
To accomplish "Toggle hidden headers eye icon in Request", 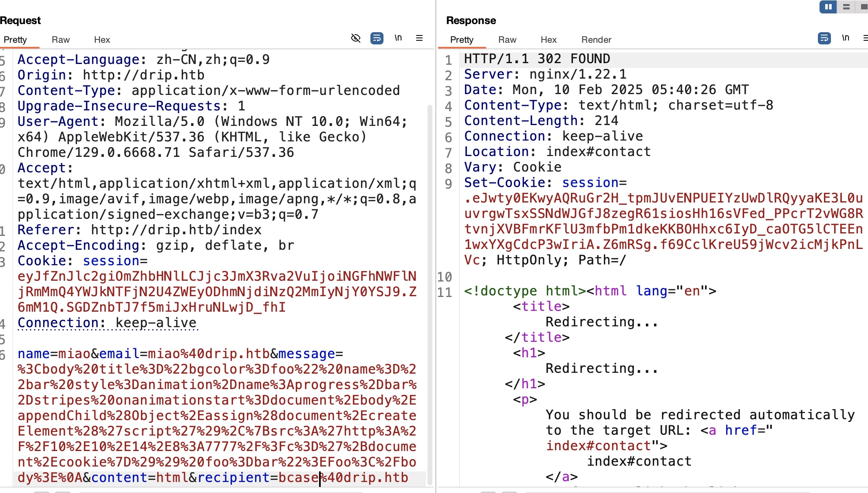I will pyautogui.click(x=356, y=38).
